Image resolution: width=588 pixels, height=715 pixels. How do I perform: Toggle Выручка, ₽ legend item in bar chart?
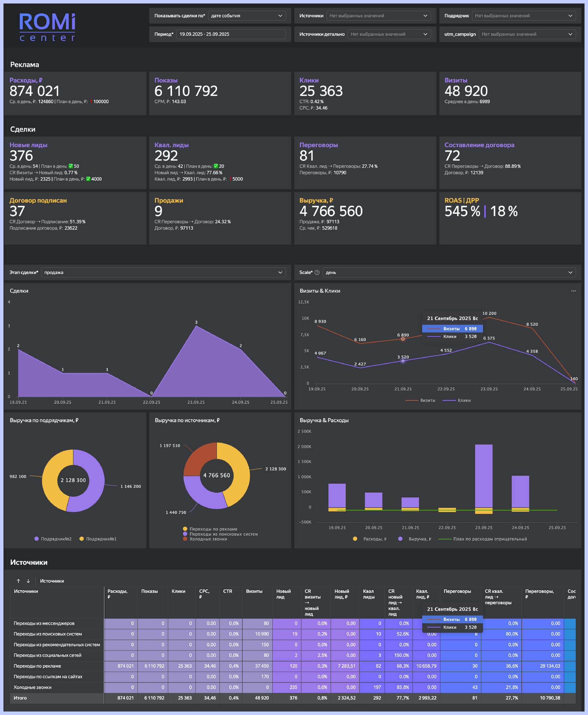coord(415,539)
